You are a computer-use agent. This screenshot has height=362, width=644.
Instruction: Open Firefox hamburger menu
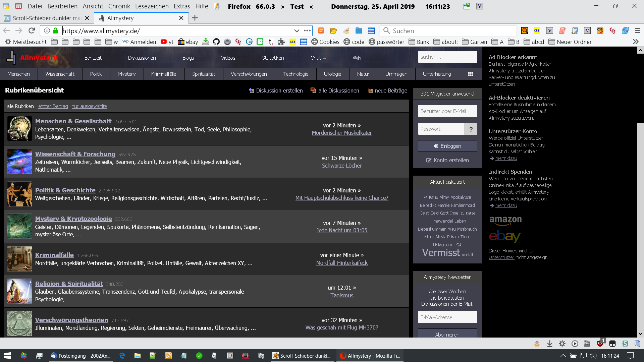(x=638, y=31)
